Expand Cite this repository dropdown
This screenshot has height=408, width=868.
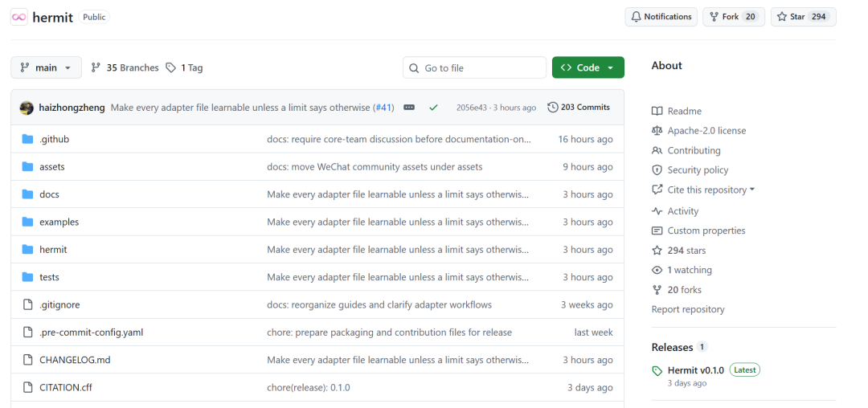click(703, 190)
